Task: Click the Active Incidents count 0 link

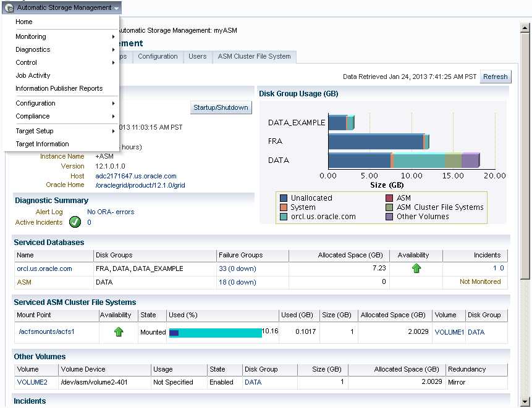Action: (x=89, y=222)
